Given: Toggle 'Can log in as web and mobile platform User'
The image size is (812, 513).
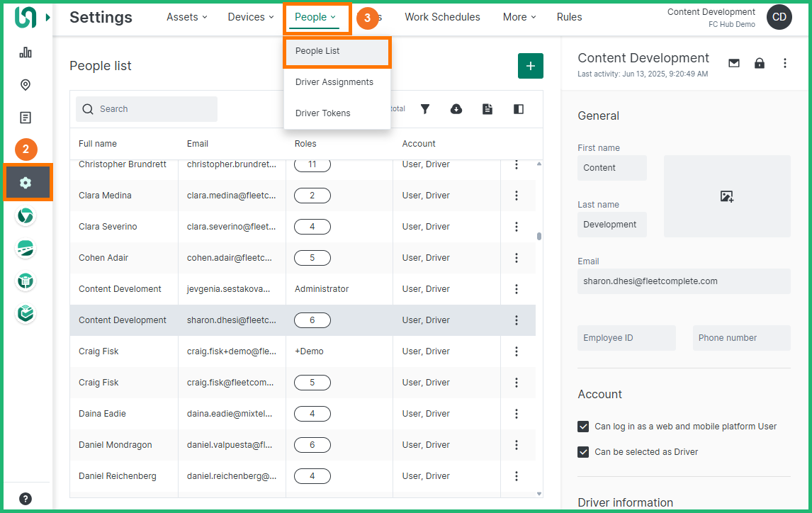Looking at the screenshot, I should coord(583,427).
